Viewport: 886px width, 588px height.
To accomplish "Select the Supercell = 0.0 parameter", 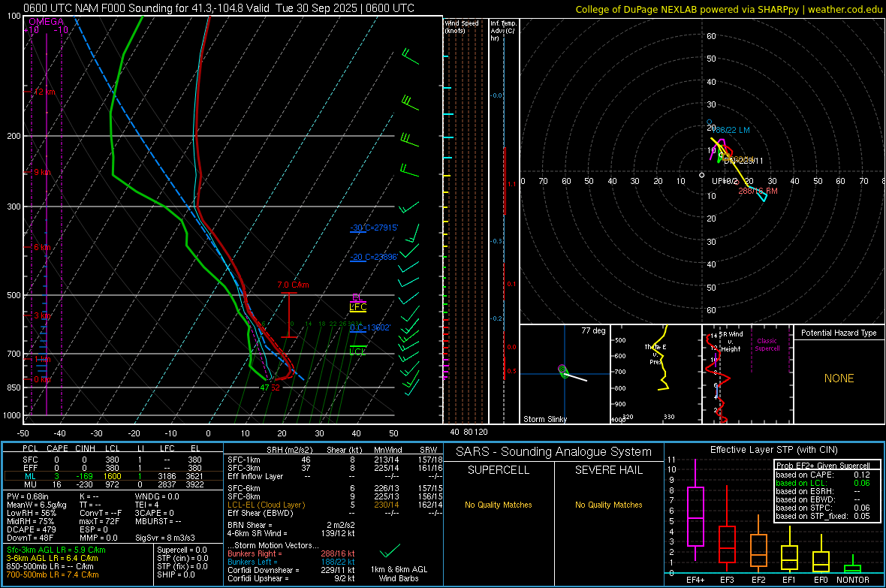I will point(182,550).
